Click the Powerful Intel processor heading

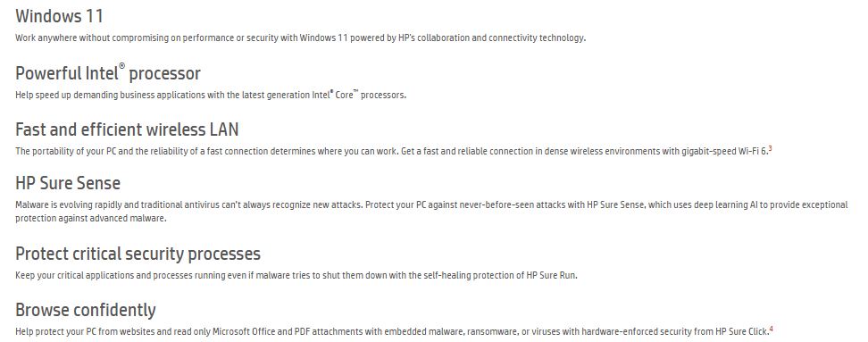point(108,72)
